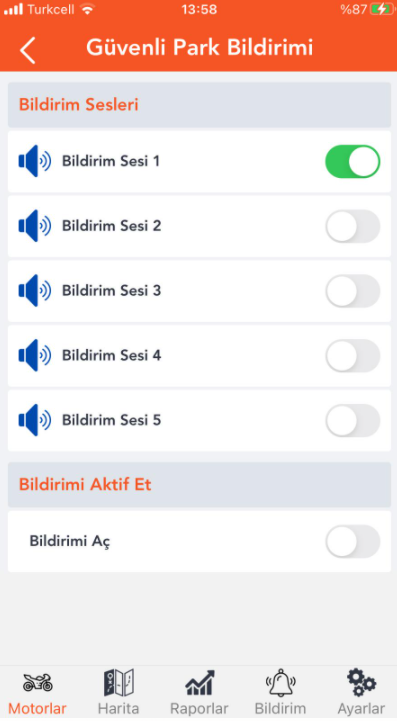The height and width of the screenshot is (721, 397).
Task: Tap the back arrow in header
Action: 28,50
